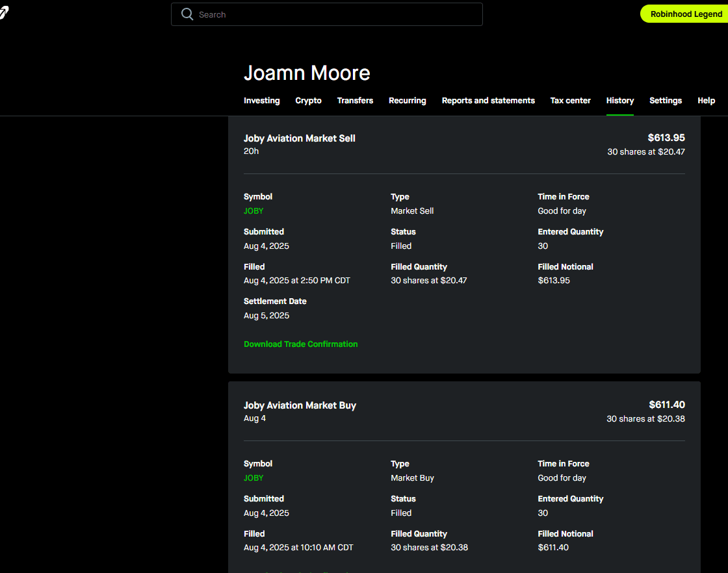The height and width of the screenshot is (573, 728).
Task: Select the History tab
Action: pos(620,101)
